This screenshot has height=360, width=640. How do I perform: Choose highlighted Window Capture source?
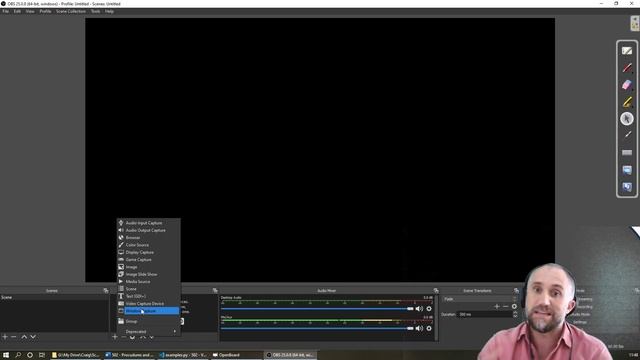point(149,311)
